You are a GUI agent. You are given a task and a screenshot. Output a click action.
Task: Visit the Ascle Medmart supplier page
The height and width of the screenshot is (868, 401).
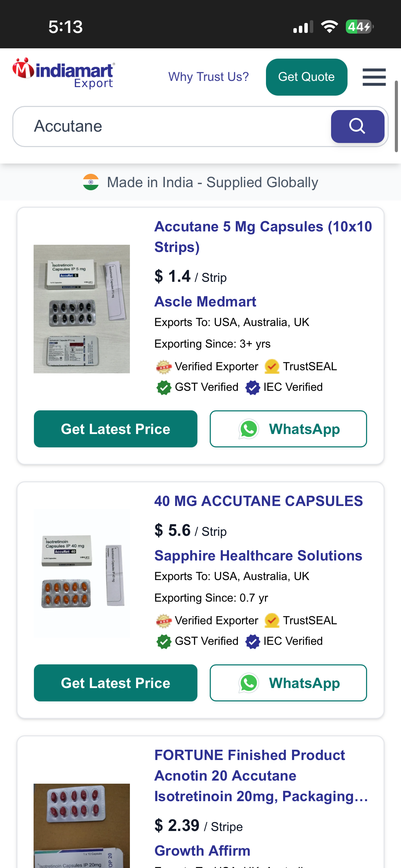(x=205, y=302)
